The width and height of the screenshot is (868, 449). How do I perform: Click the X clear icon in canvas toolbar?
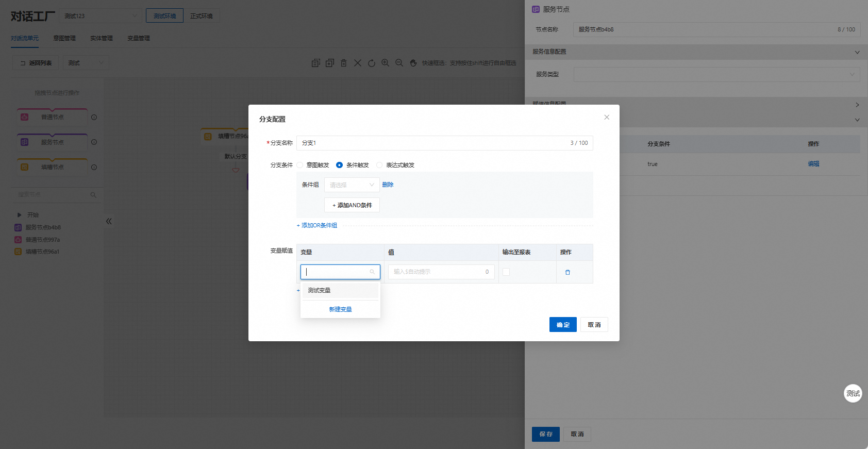click(358, 63)
